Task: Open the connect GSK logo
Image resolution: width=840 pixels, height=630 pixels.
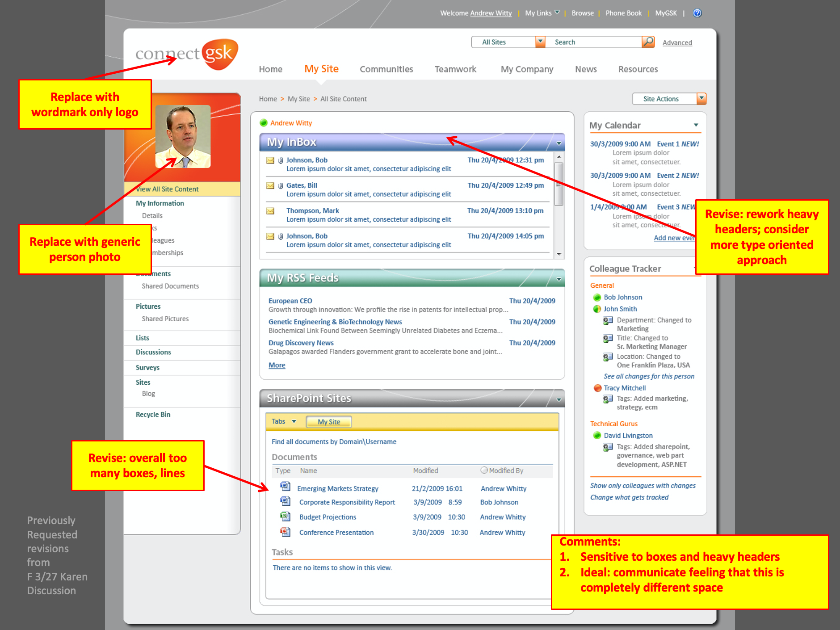Action: click(x=187, y=54)
